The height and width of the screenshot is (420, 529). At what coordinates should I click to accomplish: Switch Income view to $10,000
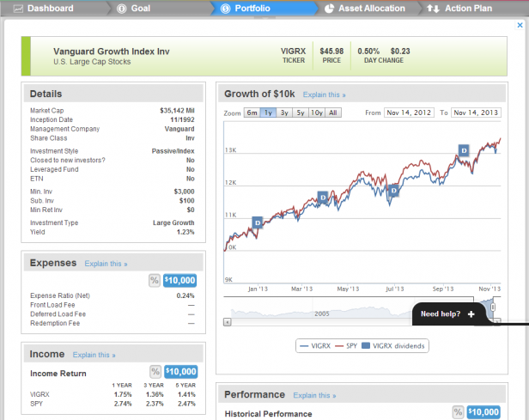[181, 371]
